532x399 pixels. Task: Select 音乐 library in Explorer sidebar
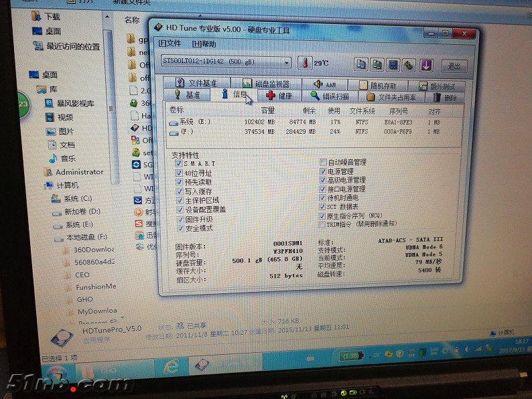click(62, 158)
